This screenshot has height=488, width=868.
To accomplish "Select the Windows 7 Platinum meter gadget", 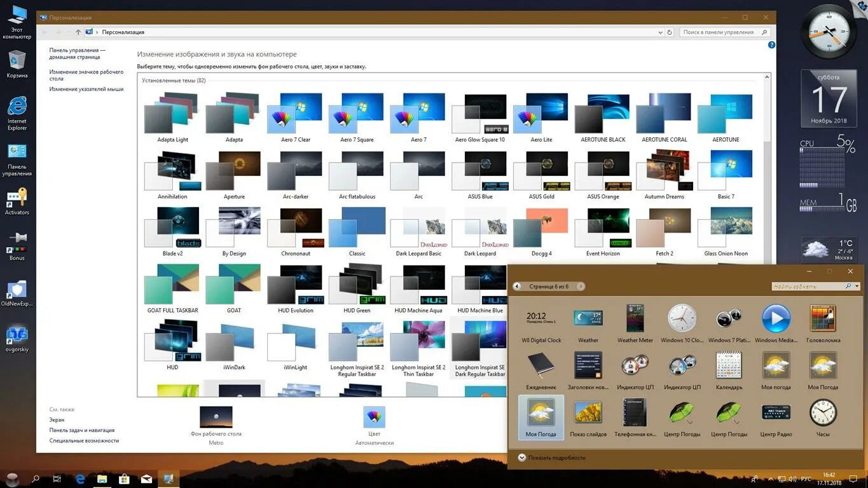I will pyautogui.click(x=729, y=324).
